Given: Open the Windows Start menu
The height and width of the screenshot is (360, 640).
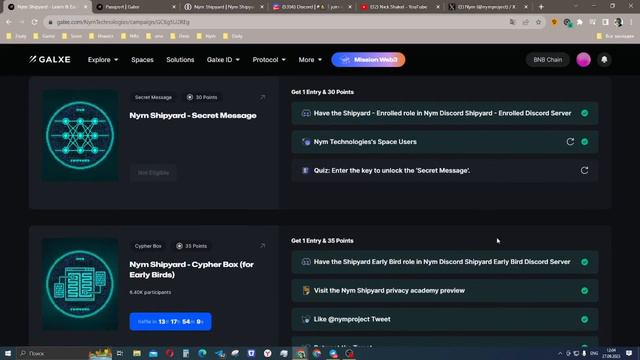Looking at the screenshot, I should pos(8,353).
